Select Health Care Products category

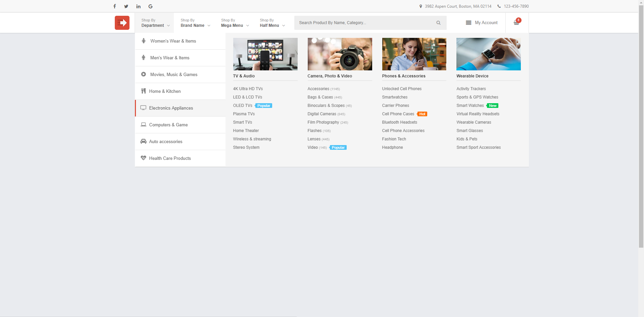[180, 158]
